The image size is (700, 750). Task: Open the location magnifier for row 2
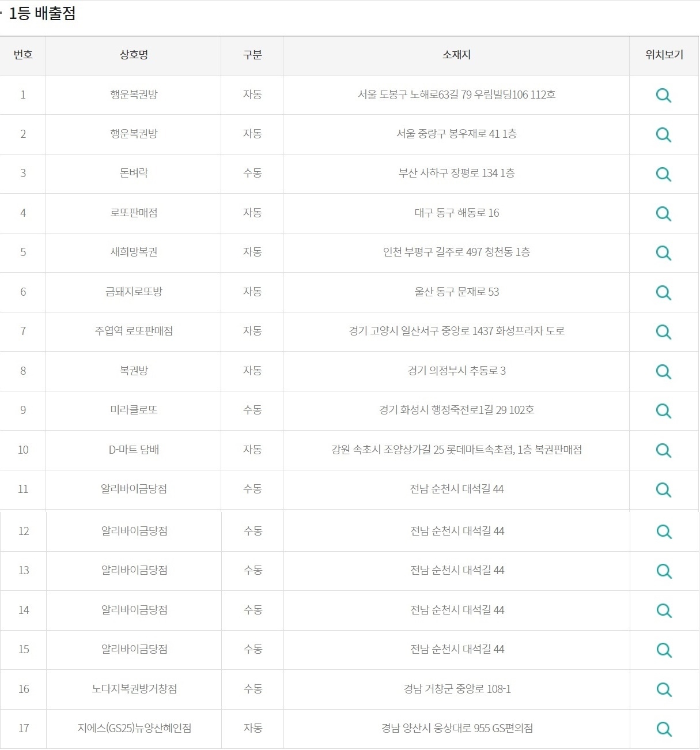[664, 134]
